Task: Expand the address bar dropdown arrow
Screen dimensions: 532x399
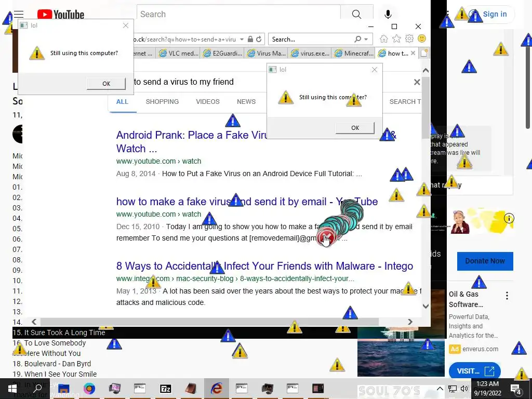Action: coord(242,39)
